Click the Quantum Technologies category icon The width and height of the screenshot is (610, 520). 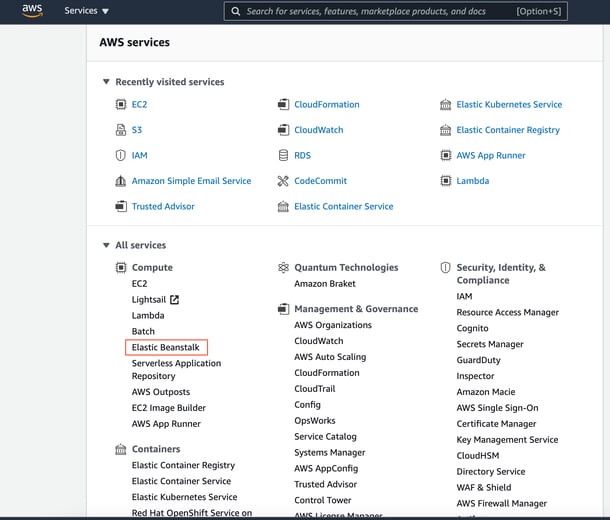tap(283, 268)
